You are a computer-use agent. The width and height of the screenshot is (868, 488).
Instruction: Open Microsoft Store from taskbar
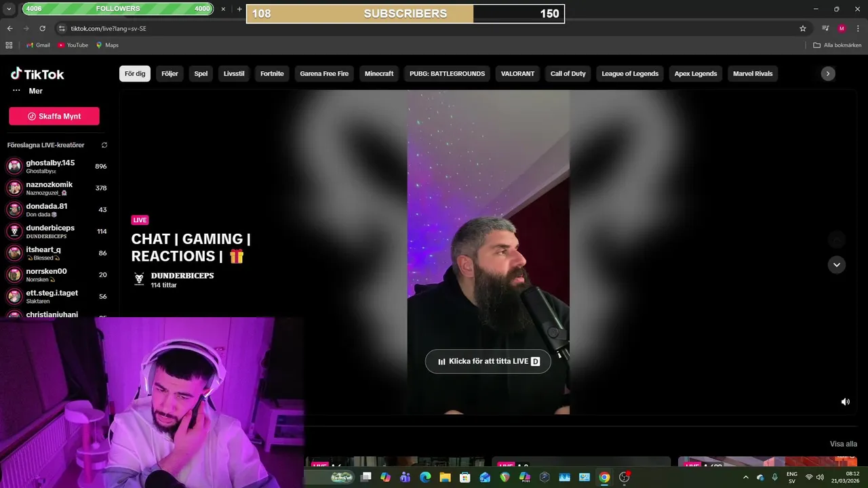tap(465, 477)
